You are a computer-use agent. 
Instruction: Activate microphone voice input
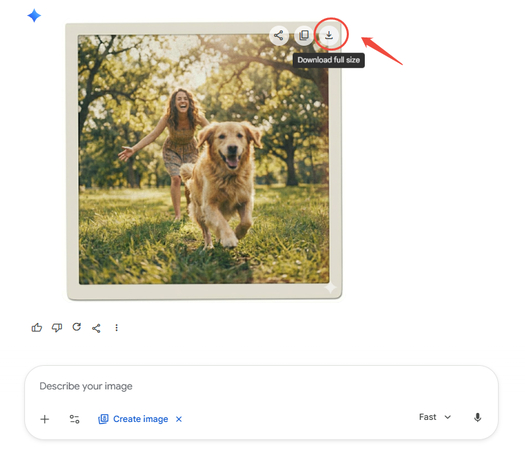pos(477,417)
